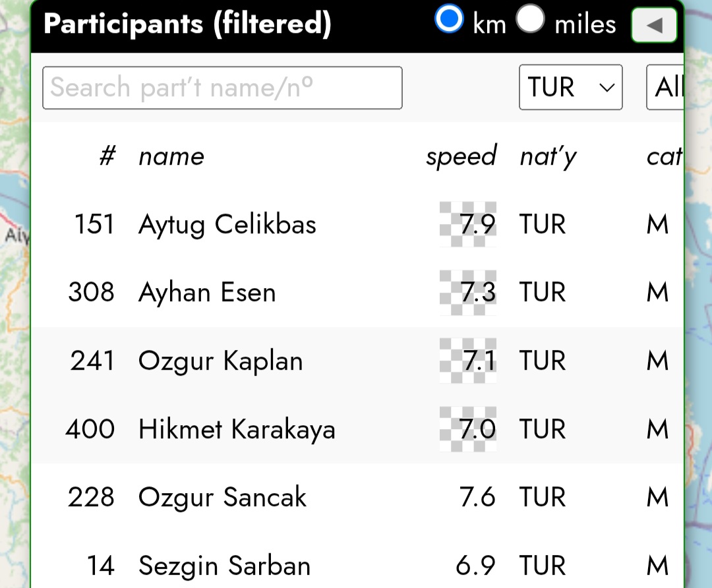Open Sezgin Sarban's row
Image resolution: width=712 pixels, height=588 pixels.
click(x=224, y=566)
